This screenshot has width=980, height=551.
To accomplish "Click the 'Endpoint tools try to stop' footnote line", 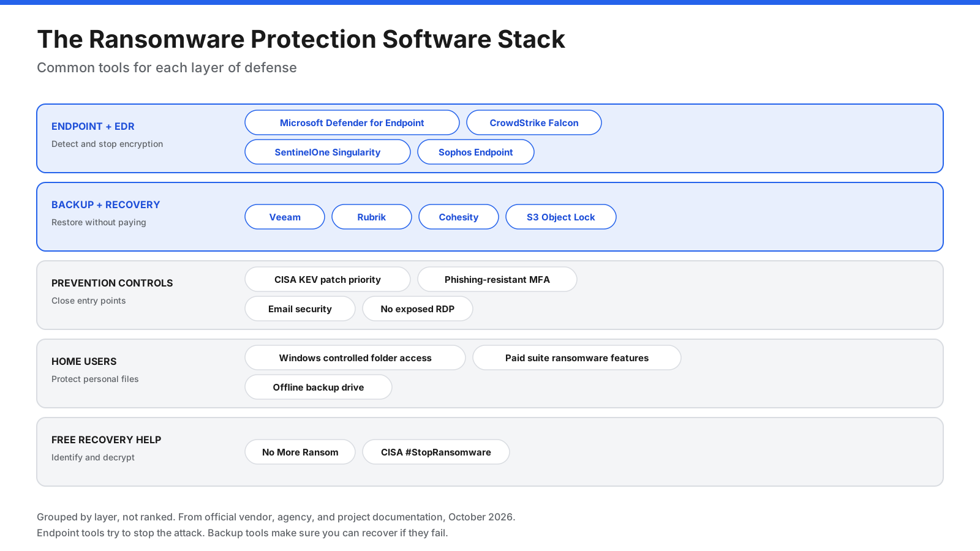I will pyautogui.click(x=243, y=533).
